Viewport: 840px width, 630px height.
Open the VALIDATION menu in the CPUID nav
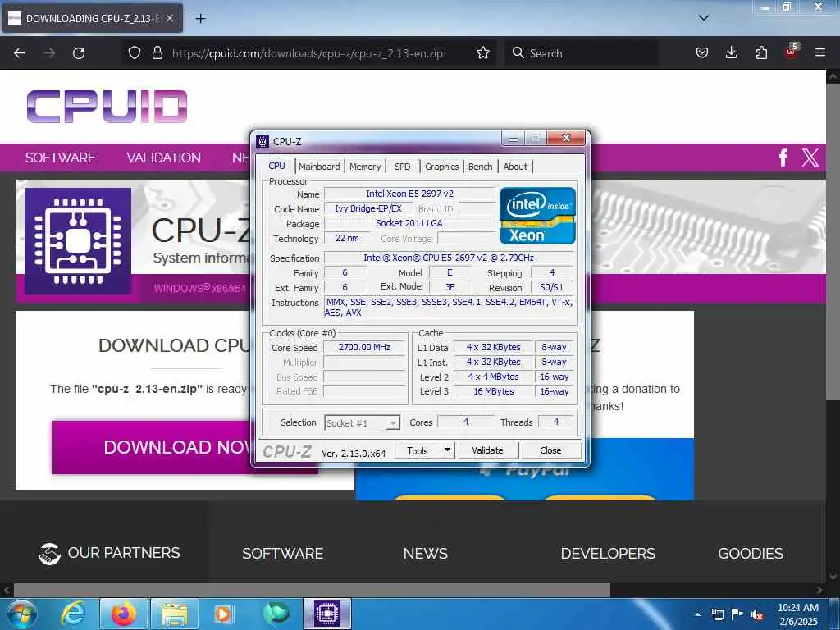coord(164,157)
